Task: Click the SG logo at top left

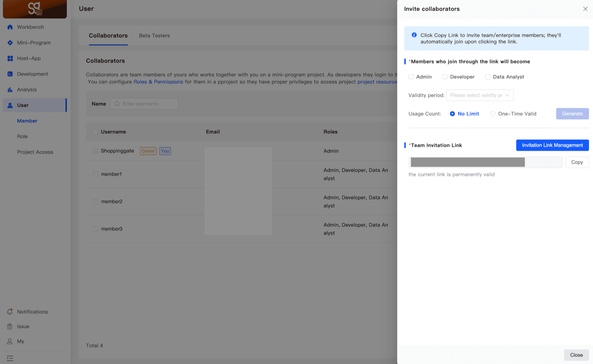Action: click(x=35, y=9)
